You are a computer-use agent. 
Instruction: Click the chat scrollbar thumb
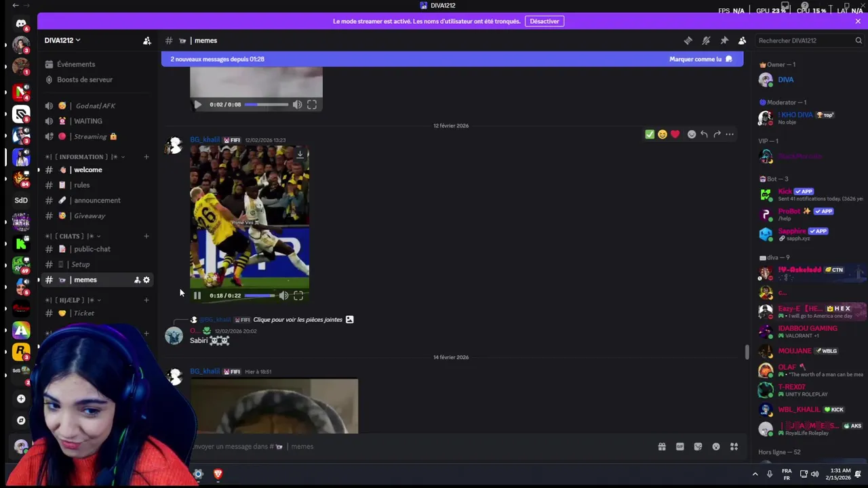click(747, 352)
